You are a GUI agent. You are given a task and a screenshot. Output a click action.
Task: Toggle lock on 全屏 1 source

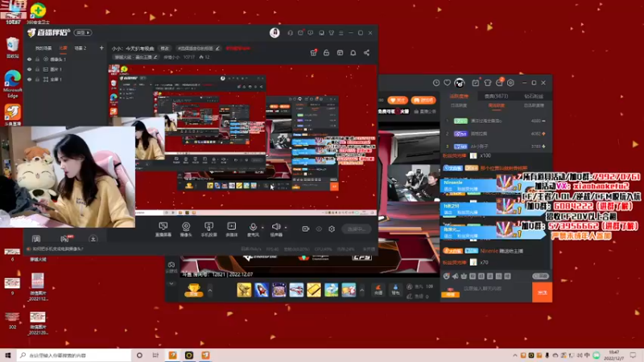click(37, 79)
